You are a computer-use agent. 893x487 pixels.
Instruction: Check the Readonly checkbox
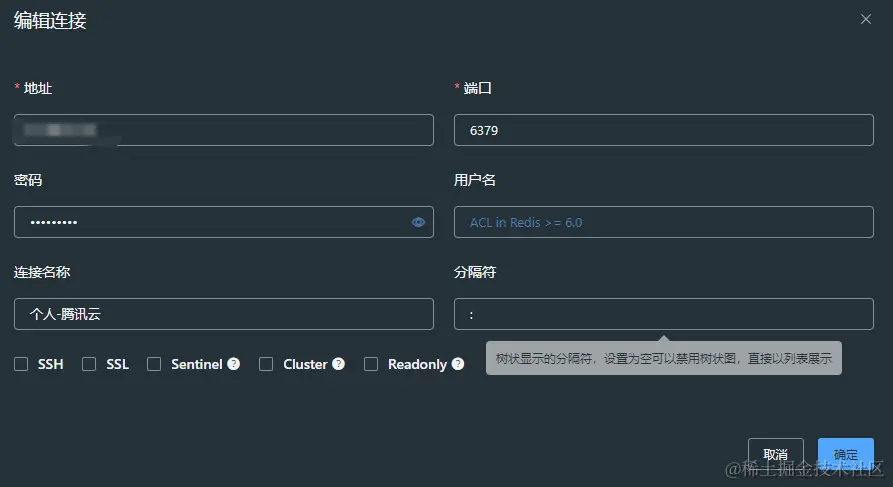tap(371, 364)
